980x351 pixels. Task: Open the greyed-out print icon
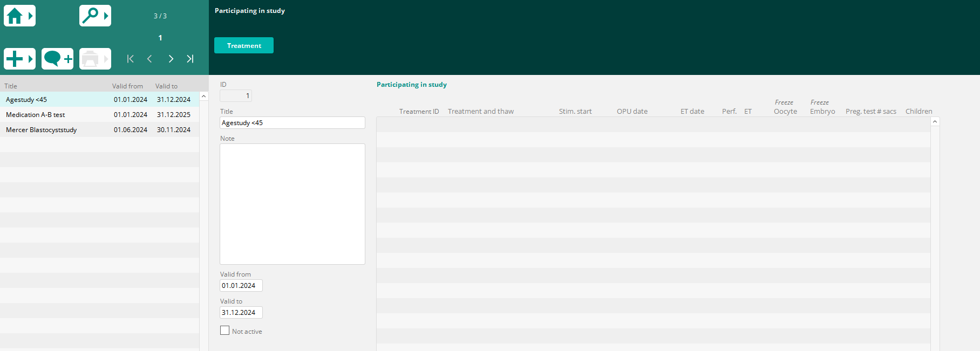coord(95,59)
